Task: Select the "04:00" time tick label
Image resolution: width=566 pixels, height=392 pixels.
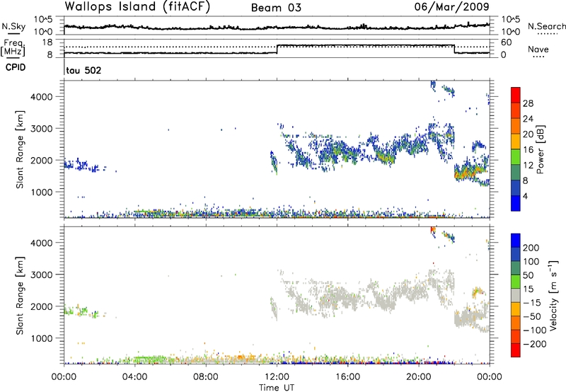Action: pos(135,376)
